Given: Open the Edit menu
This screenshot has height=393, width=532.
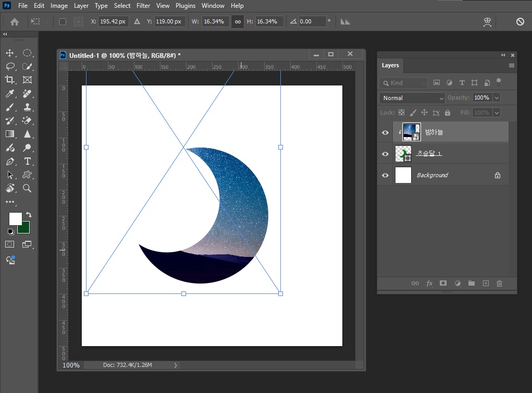Looking at the screenshot, I should (x=39, y=6).
